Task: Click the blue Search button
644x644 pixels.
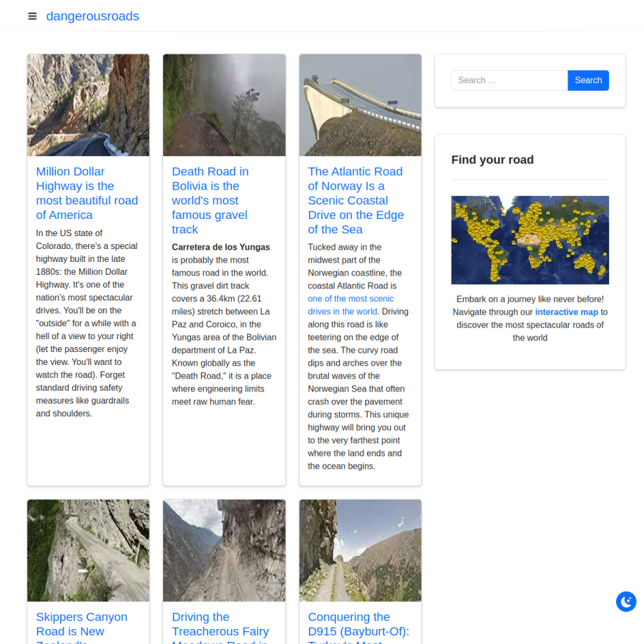Action: click(588, 80)
